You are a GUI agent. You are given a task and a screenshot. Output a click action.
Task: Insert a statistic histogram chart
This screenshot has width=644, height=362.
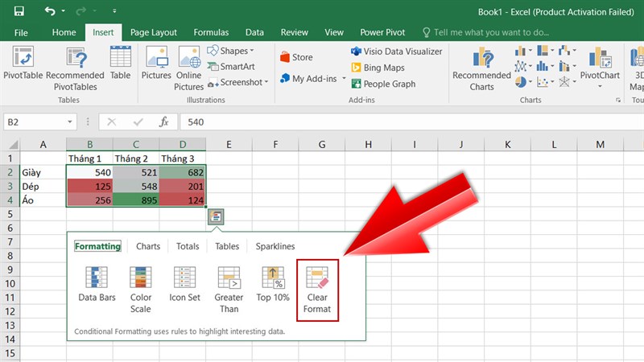[x=546, y=66]
